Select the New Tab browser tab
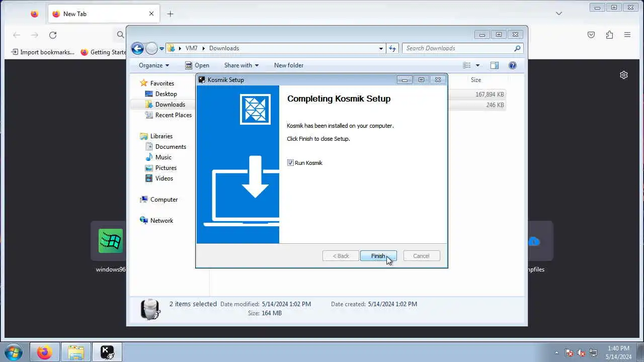Viewport: 644px width, 362px height. 103,14
